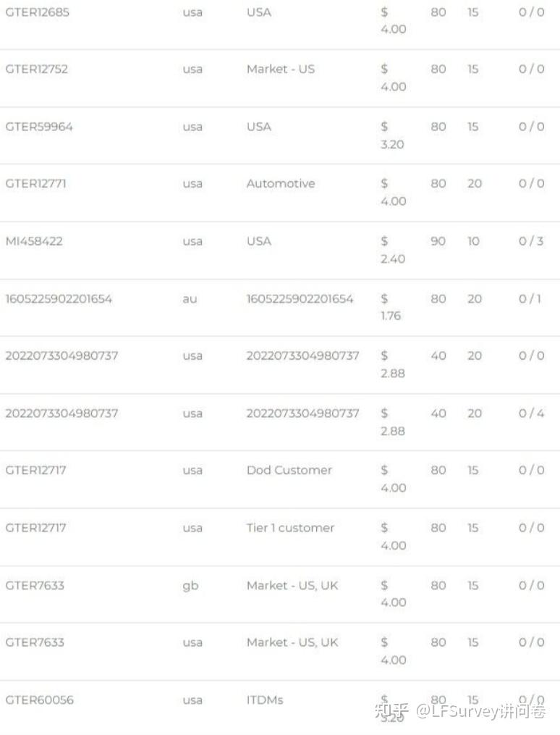
Task: Click the Market - US name beside GTER12752
Action: 280,70
